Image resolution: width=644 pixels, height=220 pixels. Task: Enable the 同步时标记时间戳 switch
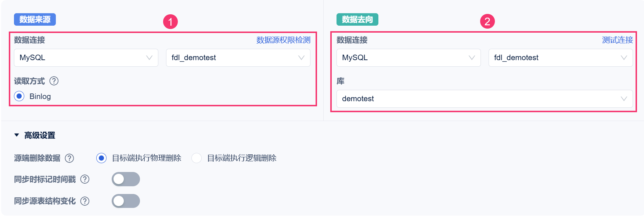point(126,179)
